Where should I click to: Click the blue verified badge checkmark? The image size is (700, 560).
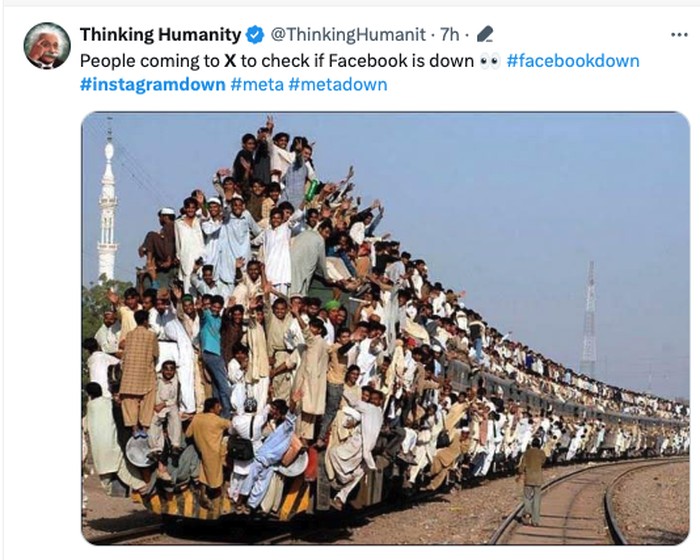[x=255, y=34]
